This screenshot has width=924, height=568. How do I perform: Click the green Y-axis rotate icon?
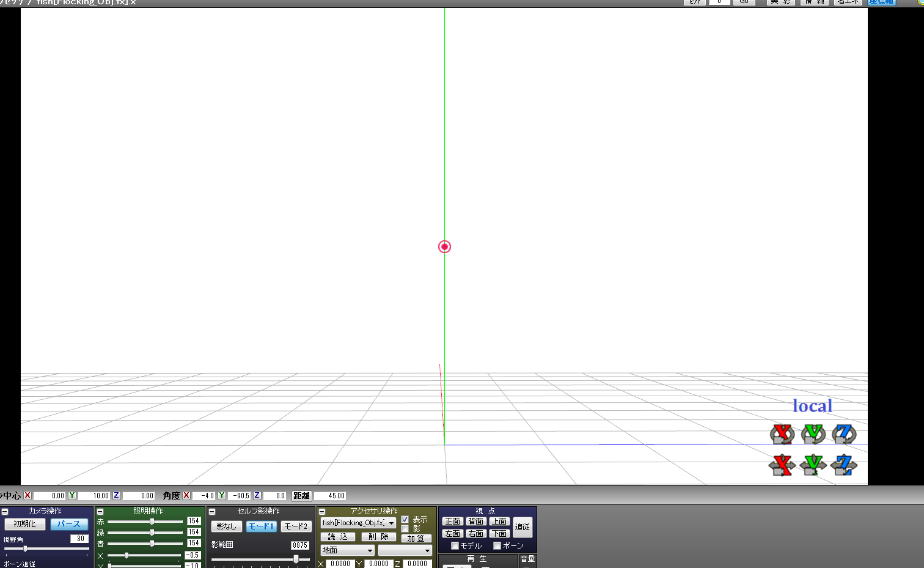(813, 434)
